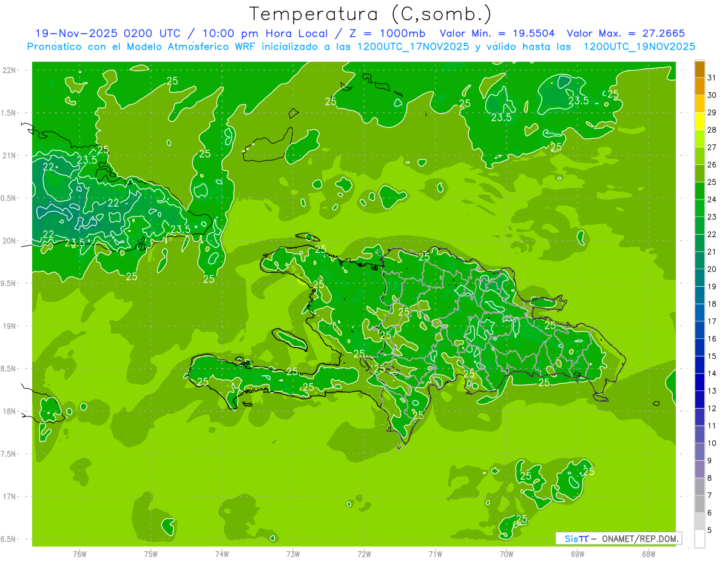This screenshot has height=562, width=728.
Task: Pick the green swatch between 23 and 24
Action: pos(699,209)
